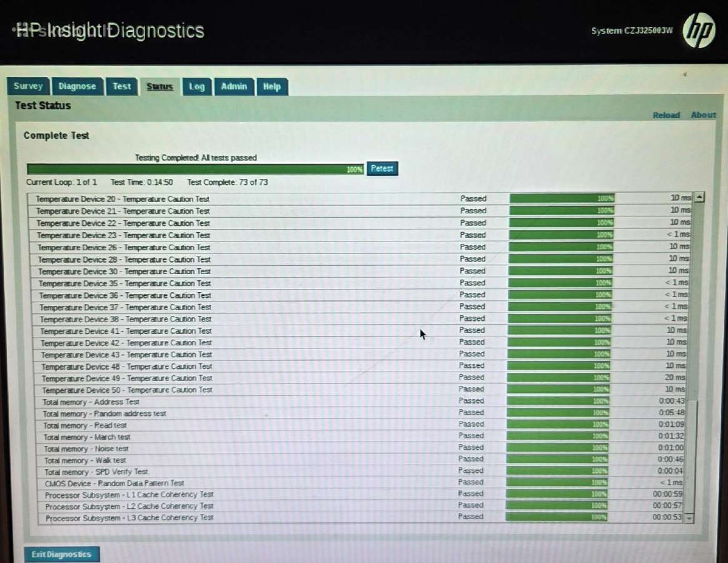Screen dimensions: 728x563
Task: Select Total memory - Noise test row
Action: (360, 449)
